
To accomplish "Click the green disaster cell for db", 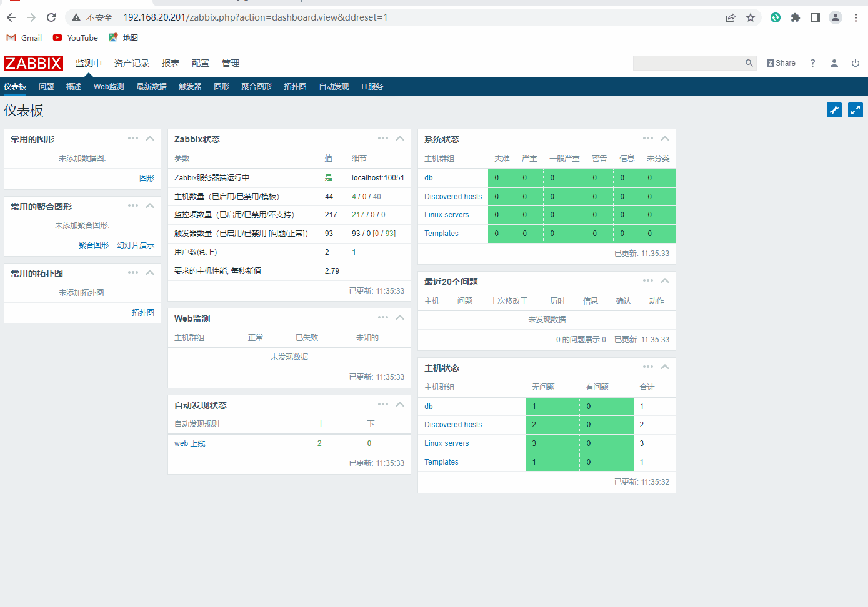I will click(501, 178).
